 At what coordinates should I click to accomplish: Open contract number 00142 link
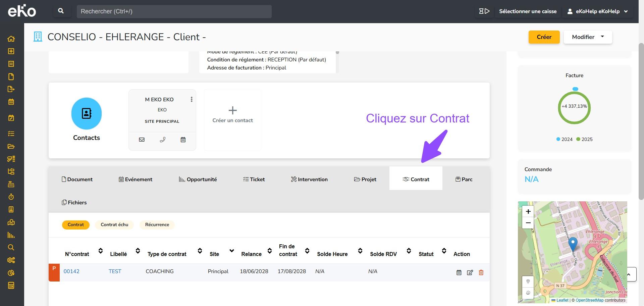point(71,271)
